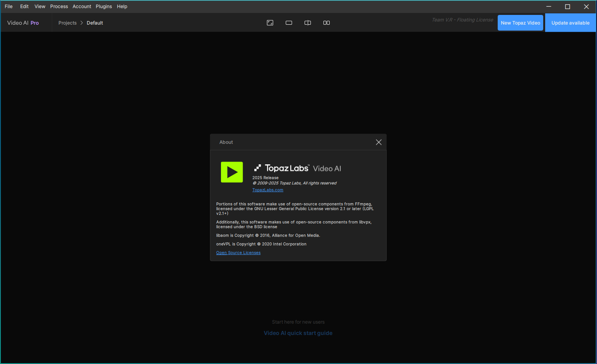Viewport: 597px width, 364px height.
Task: Close the About dialog
Action: pos(379,142)
